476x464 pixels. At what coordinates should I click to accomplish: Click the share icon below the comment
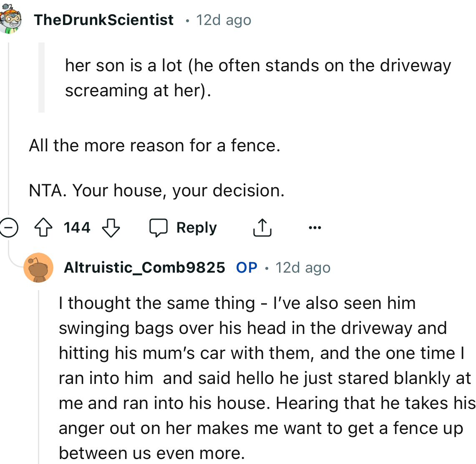262,228
